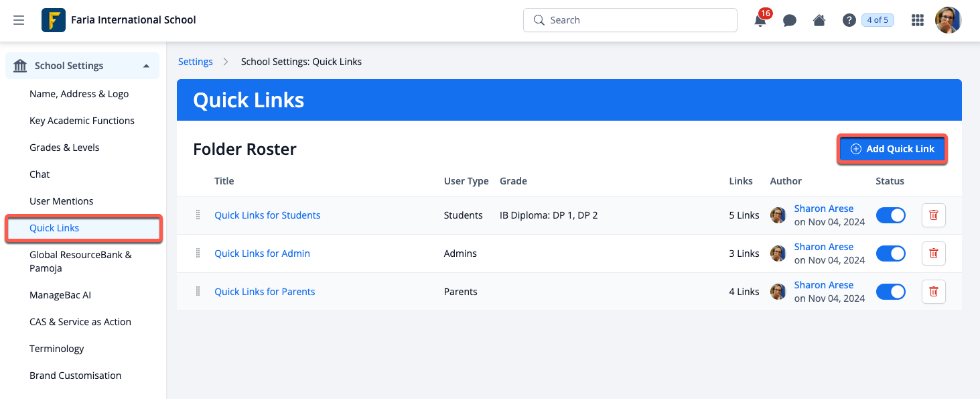
Task: Toggle status of Quick Links for Students
Action: click(x=890, y=215)
